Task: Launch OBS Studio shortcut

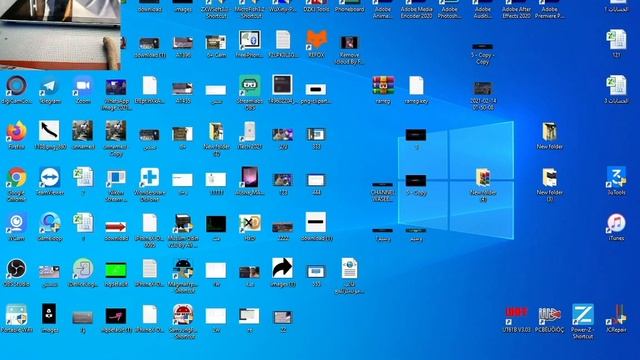Action: [16, 269]
